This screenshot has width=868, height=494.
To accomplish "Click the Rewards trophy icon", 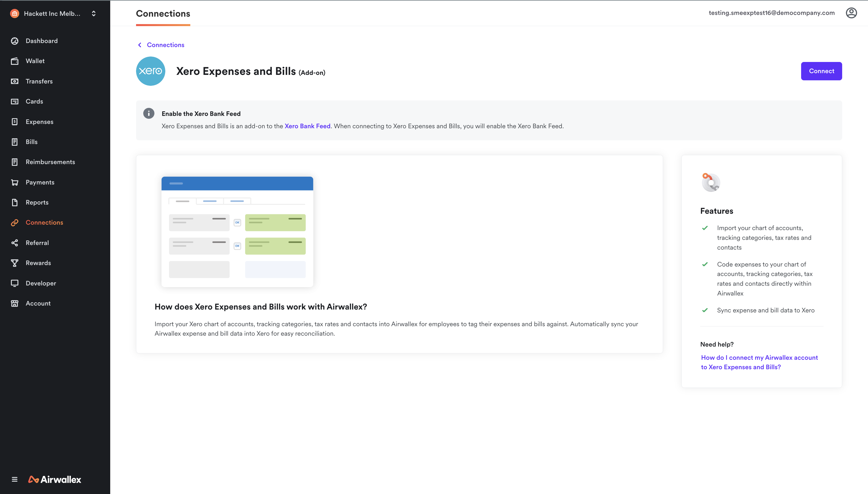I will [x=15, y=263].
